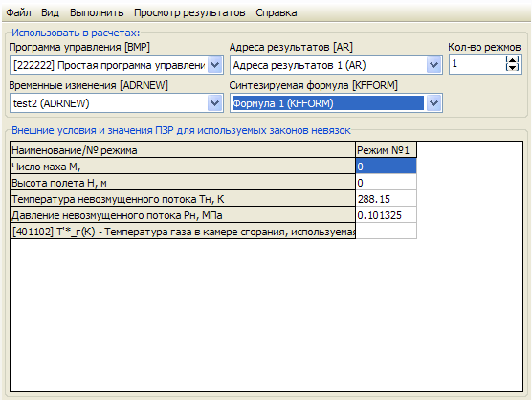Open the Выполнить menu
Screen dimensions: 532x400
pyautogui.click(x=97, y=12)
